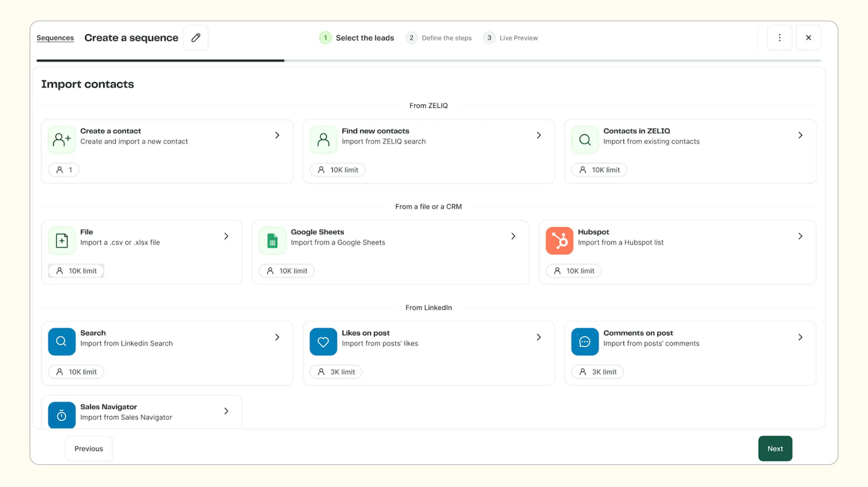Screen dimensions: 868x487
Task: Expand the Contacts in ZELIQ chevron
Action: (x=800, y=135)
